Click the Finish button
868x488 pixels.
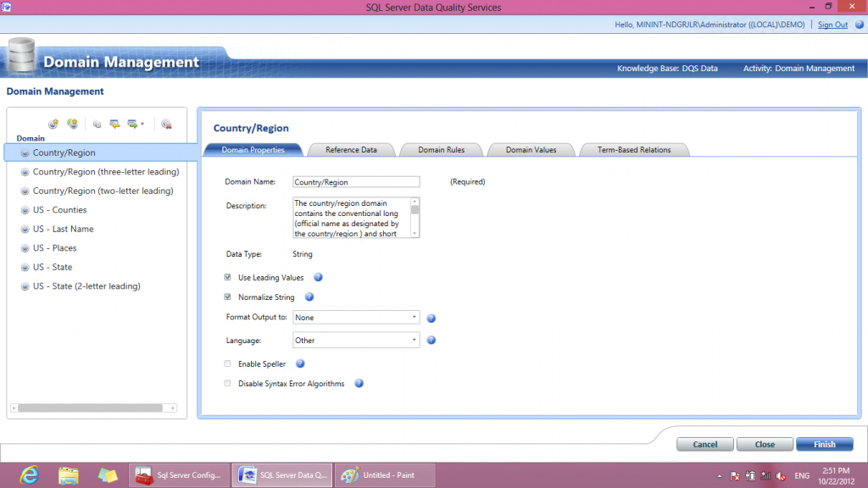pos(824,444)
